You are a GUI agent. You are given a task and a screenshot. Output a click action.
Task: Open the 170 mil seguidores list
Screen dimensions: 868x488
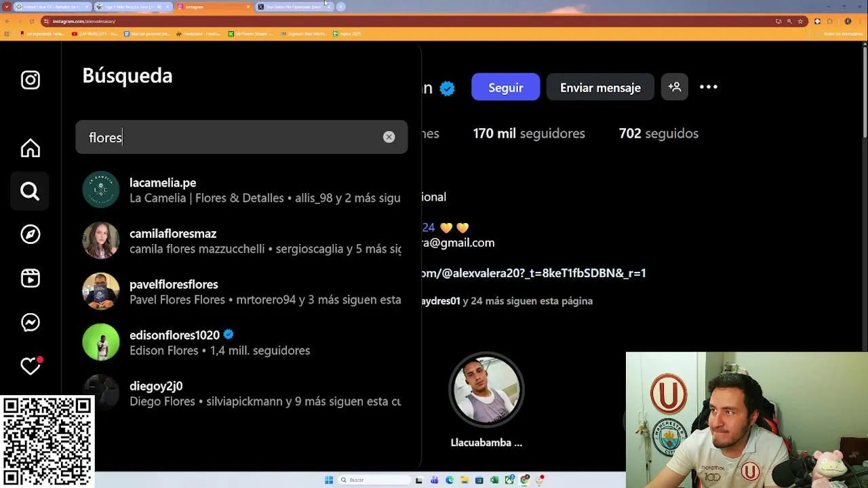pyautogui.click(x=529, y=134)
